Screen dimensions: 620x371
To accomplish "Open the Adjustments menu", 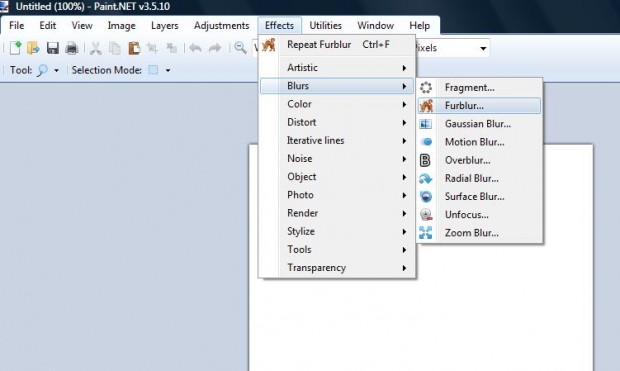I will click(x=221, y=26).
